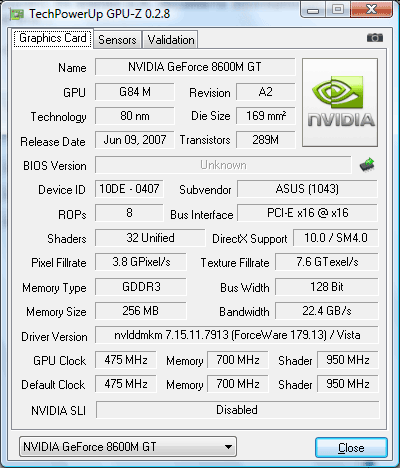Click Bandwidth value 22.4 GB/s
This screenshot has width=400, height=468.
pos(327,311)
